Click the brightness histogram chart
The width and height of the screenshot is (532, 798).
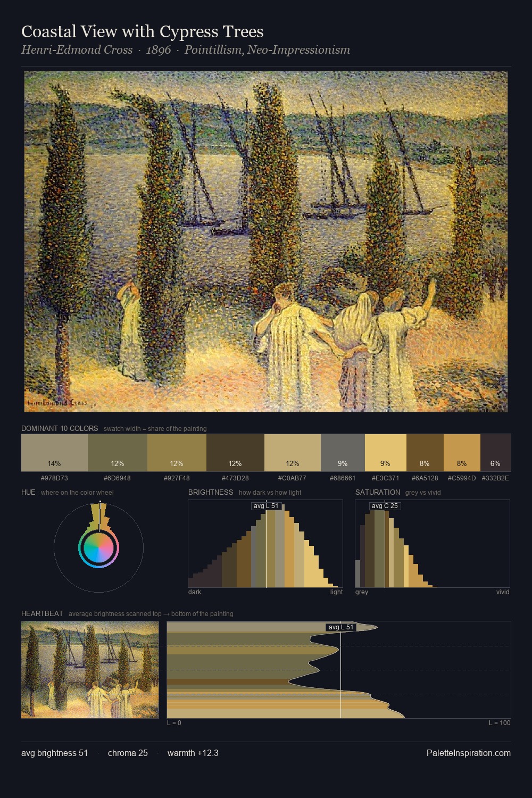[265, 544]
